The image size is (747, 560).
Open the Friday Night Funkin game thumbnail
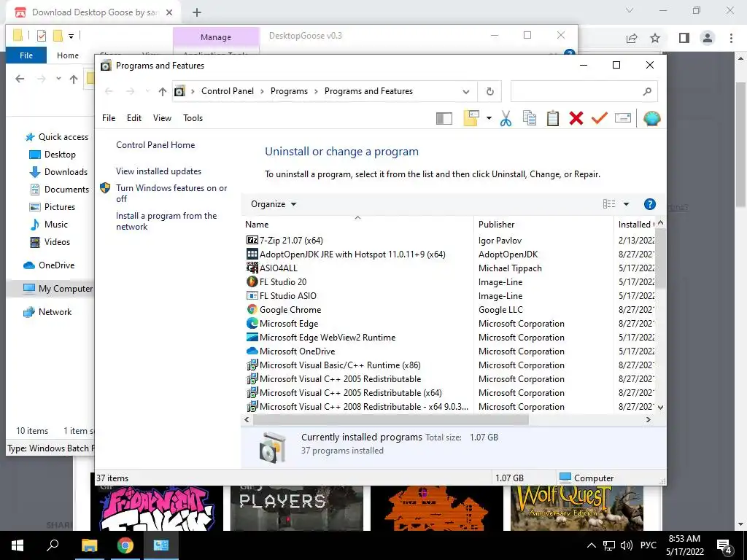tap(158, 507)
